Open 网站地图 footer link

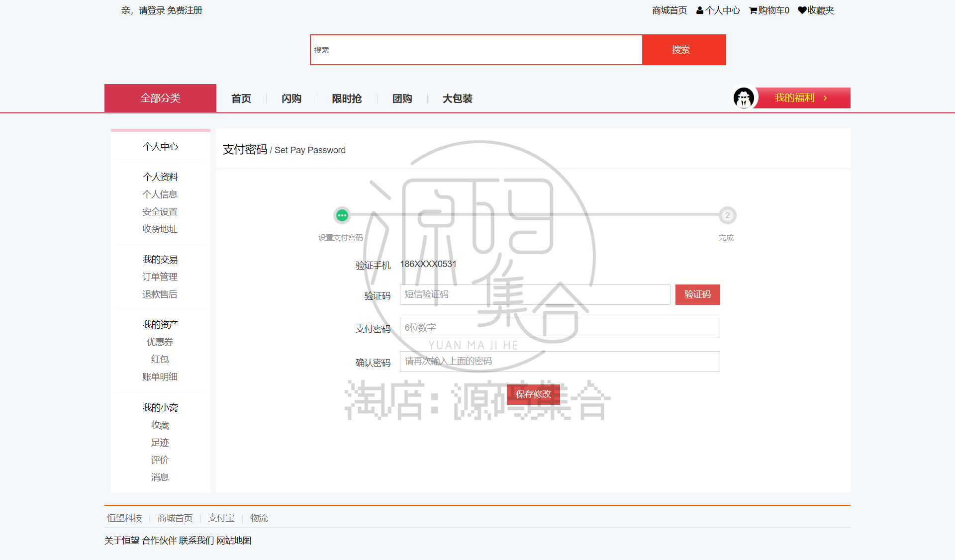234,541
